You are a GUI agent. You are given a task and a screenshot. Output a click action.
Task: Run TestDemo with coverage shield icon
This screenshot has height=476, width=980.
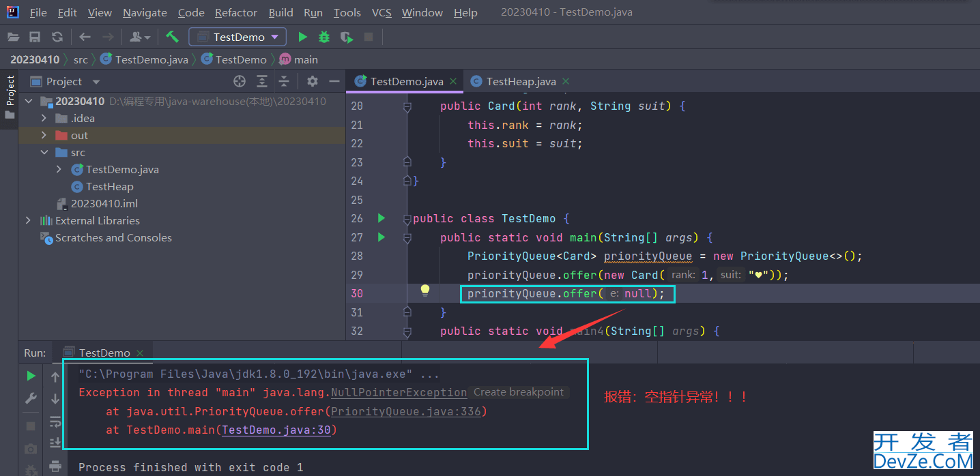[347, 37]
